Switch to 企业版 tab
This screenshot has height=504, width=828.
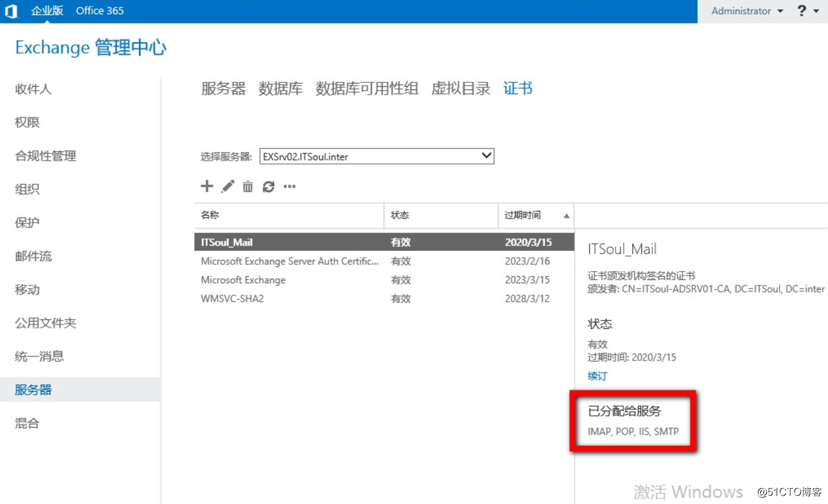pos(47,11)
